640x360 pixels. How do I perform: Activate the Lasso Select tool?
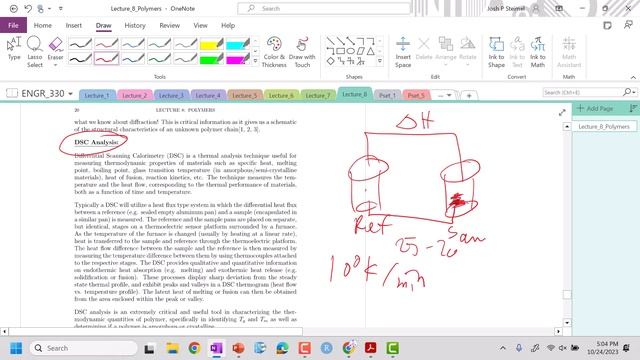coord(35,51)
